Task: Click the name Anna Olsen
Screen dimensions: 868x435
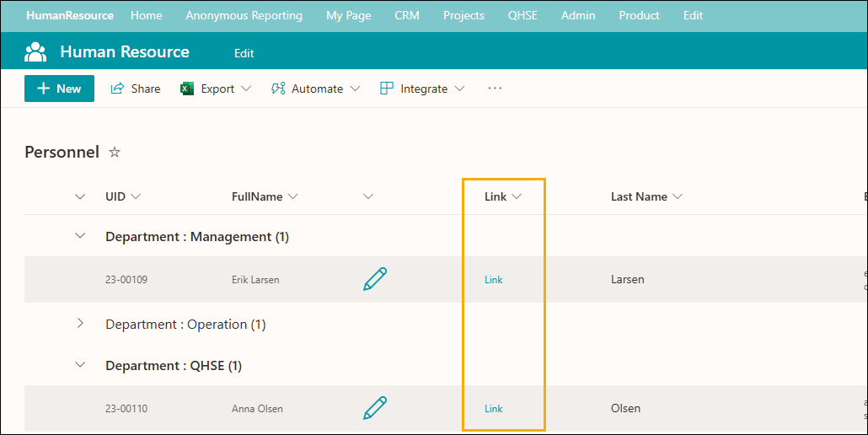Action: click(257, 408)
